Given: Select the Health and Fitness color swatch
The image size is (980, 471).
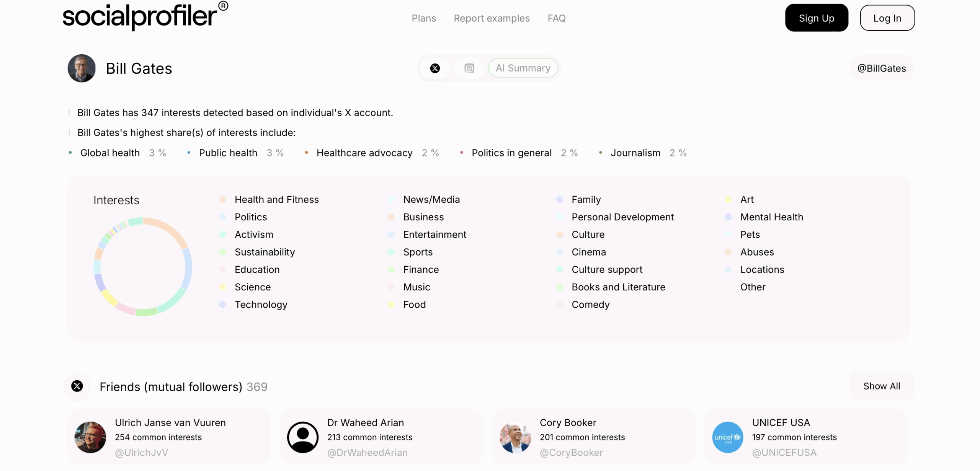Looking at the screenshot, I should pos(222,199).
